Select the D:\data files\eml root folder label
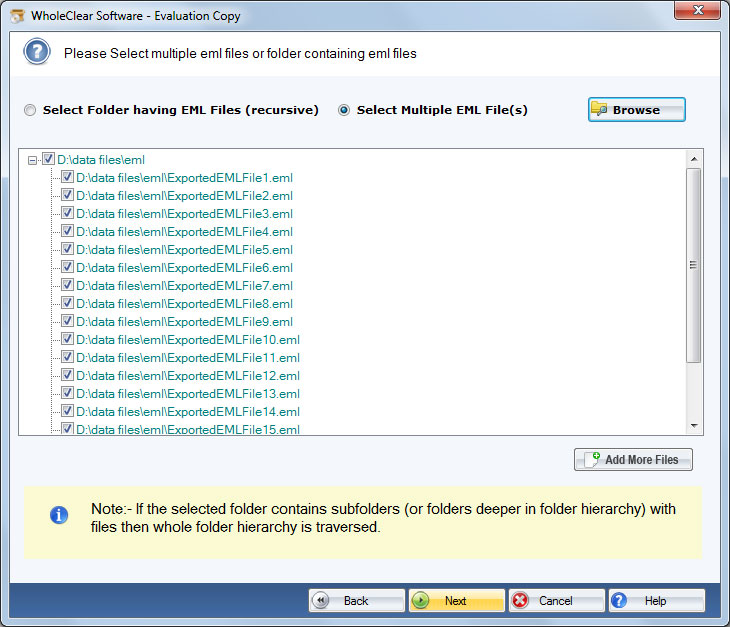The width and height of the screenshot is (730, 627). [101, 160]
